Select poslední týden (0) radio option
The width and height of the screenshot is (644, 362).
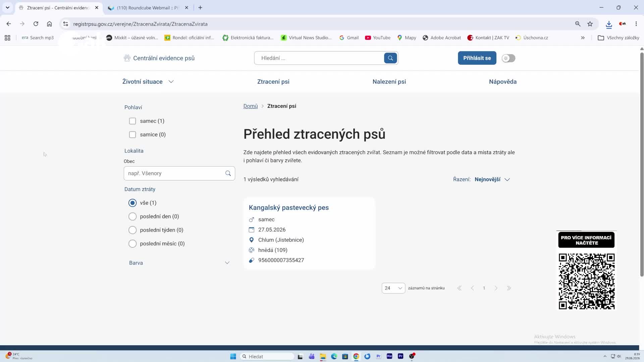tap(132, 230)
